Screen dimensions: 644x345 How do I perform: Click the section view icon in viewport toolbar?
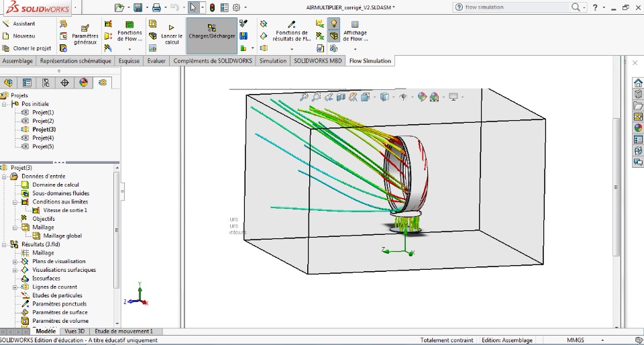341,97
